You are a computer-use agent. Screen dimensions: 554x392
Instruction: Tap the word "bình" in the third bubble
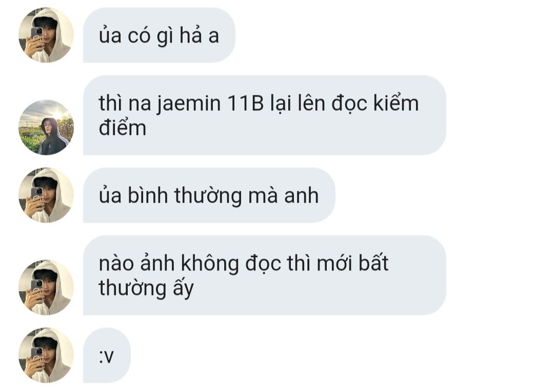(148, 195)
